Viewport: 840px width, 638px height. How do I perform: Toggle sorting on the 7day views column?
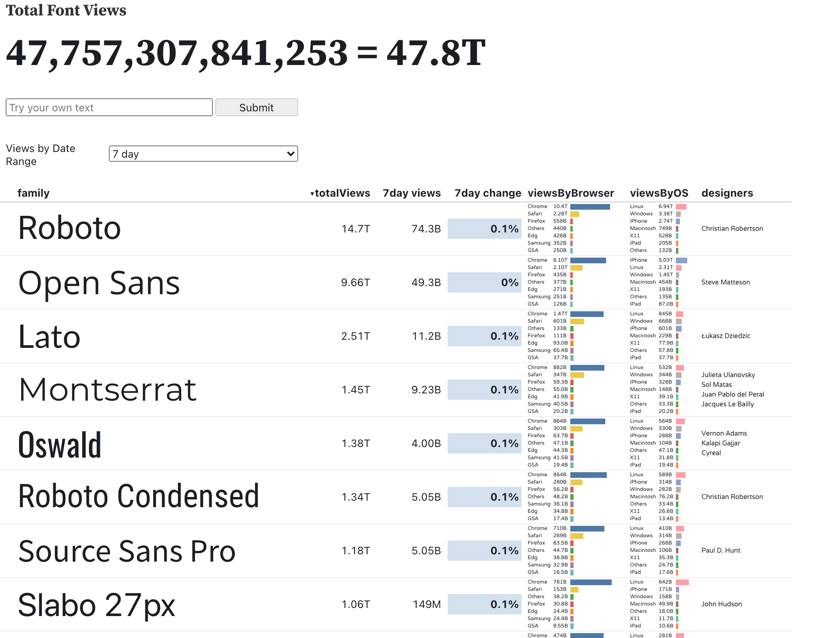click(x=411, y=193)
